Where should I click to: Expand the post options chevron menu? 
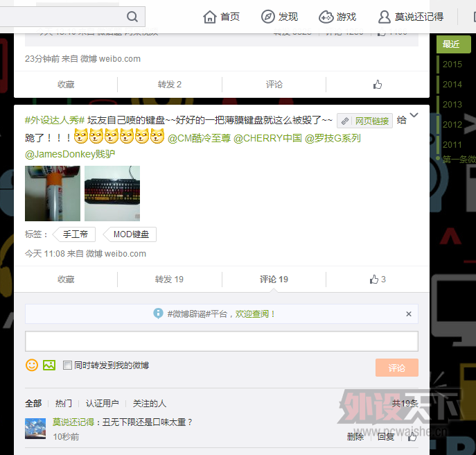[414, 115]
